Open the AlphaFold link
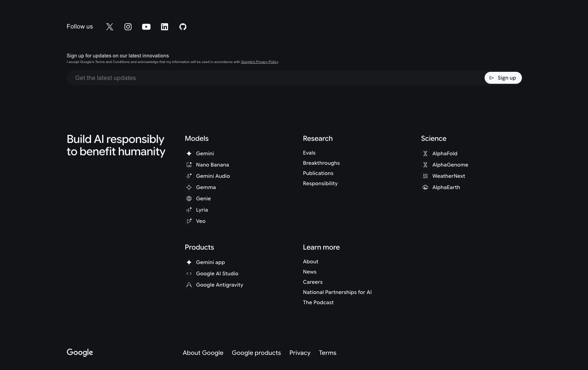This screenshot has height=370, width=588. [x=445, y=153]
